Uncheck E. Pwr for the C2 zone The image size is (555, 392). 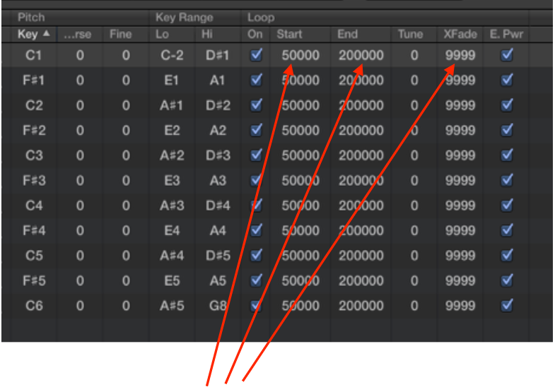pyautogui.click(x=507, y=105)
